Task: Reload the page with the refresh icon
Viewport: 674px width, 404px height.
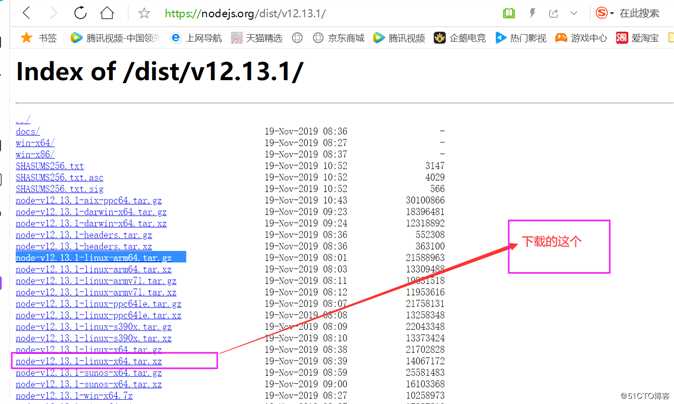Action: point(80,13)
